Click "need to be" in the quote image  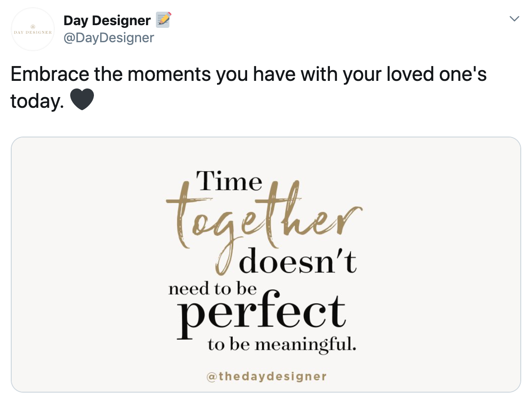tap(212, 289)
